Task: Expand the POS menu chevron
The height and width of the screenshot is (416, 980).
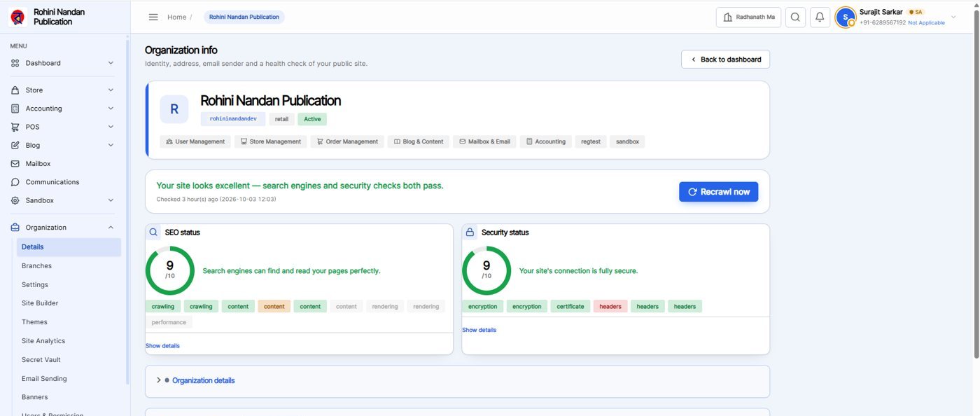Action: click(x=111, y=127)
